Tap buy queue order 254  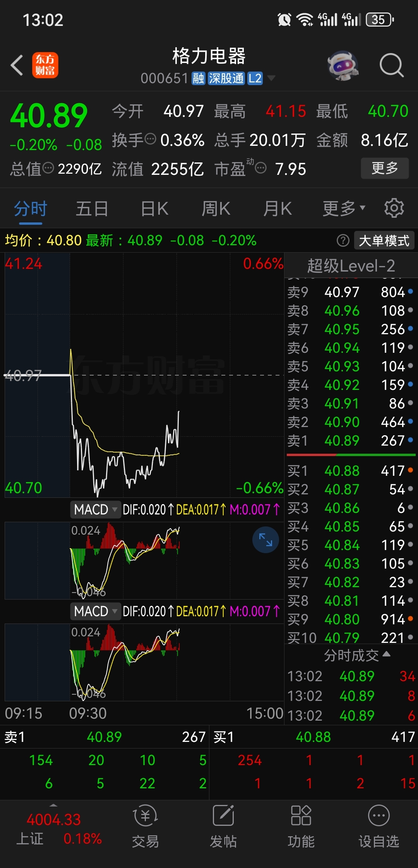click(250, 760)
